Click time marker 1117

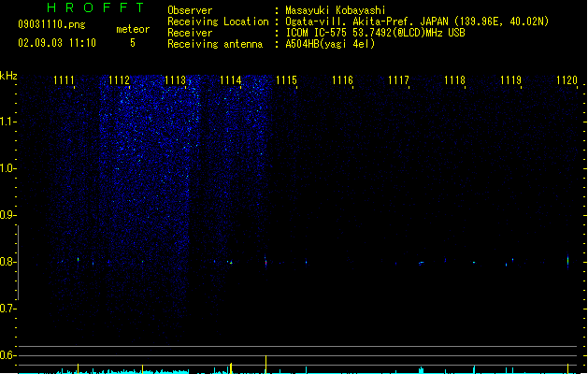coord(398,80)
